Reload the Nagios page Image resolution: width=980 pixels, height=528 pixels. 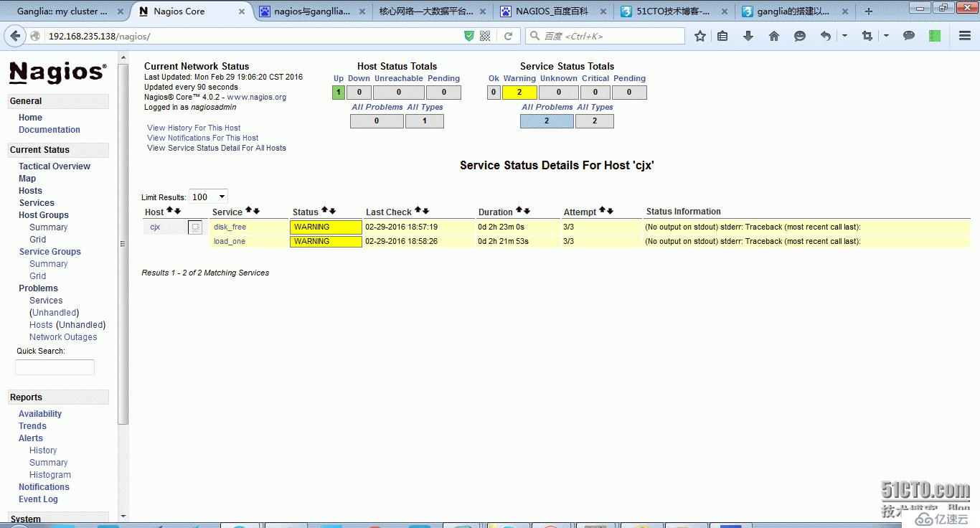pos(508,36)
